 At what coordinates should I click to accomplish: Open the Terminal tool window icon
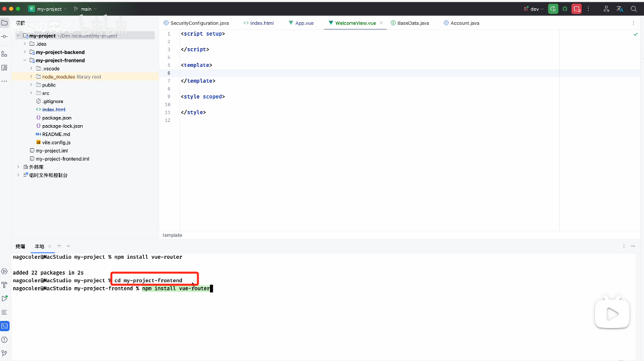click(x=4, y=326)
